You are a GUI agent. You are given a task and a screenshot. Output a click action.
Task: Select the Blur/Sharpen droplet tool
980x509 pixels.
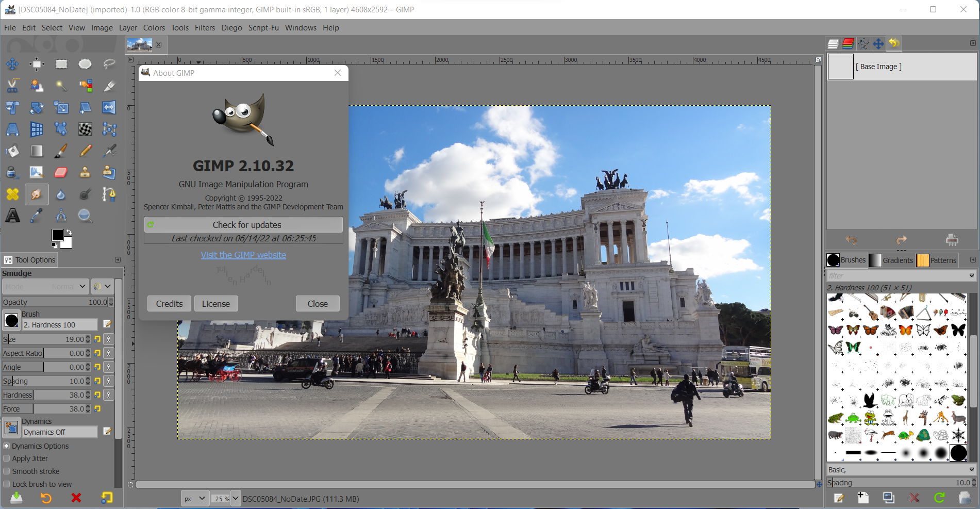point(61,194)
